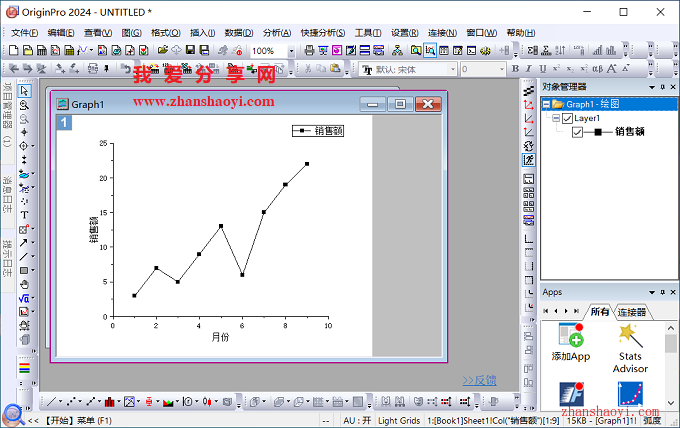Click the Code Builder gear icon

point(485,51)
